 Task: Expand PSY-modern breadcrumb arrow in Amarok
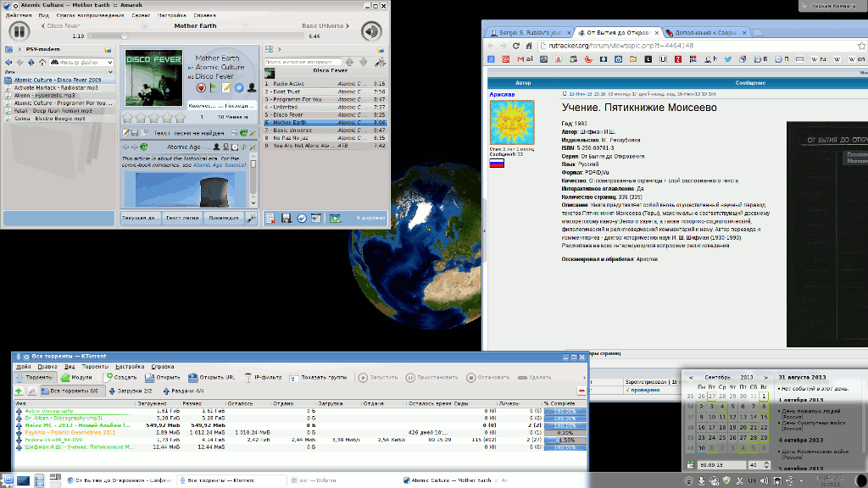(19, 49)
